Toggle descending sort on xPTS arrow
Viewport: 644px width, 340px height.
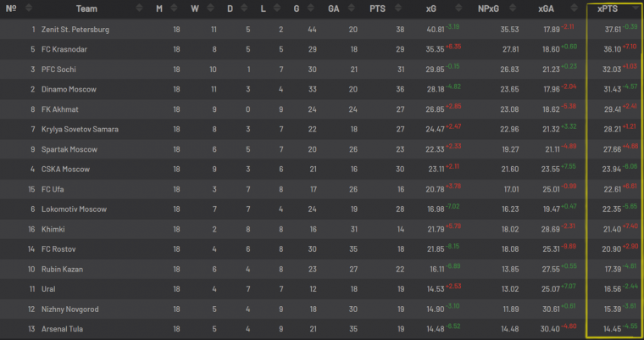pos(636,8)
